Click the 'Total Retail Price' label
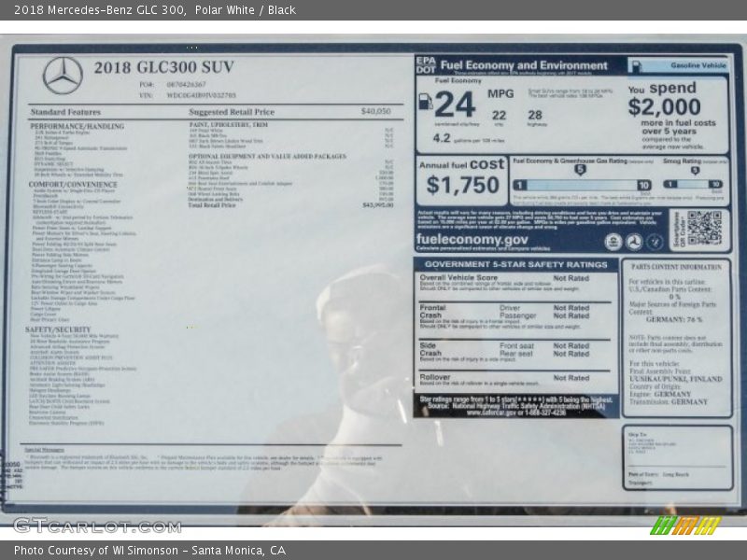747x560 pixels. (x=212, y=205)
